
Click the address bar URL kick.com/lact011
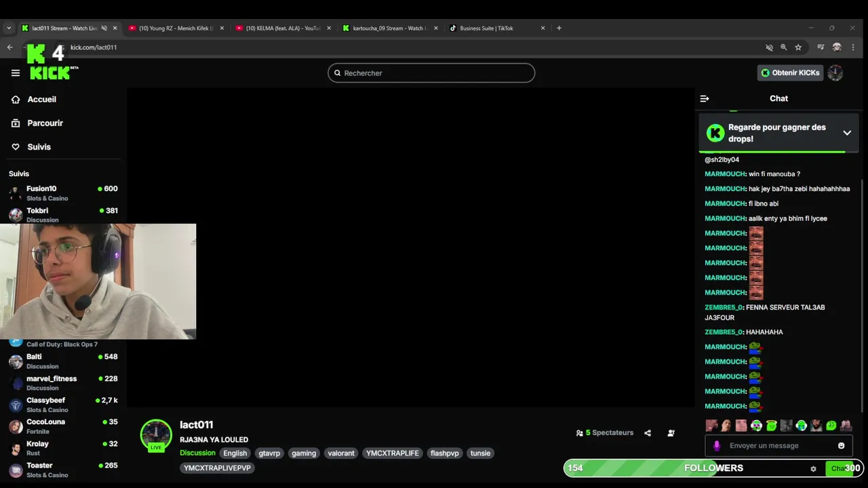(x=94, y=47)
